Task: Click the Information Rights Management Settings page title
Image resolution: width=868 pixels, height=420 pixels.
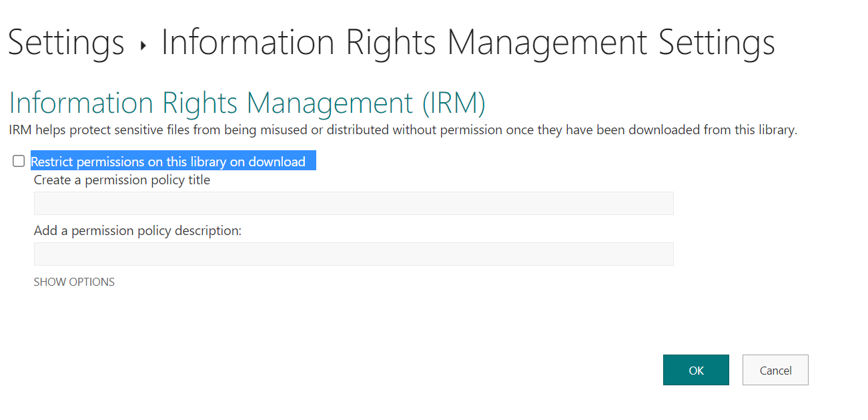Action: coord(468,42)
